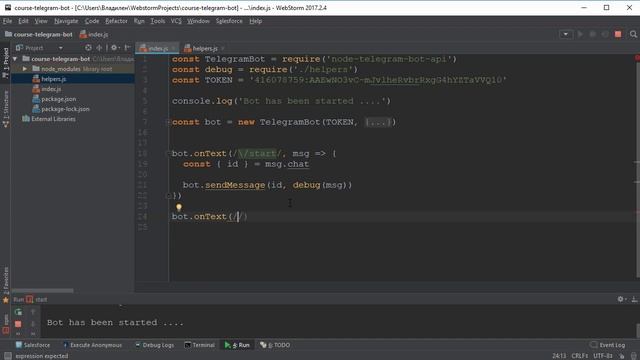Click the red Stop icon in top toolbar
This screenshot has width=640, height=360.
point(618,34)
